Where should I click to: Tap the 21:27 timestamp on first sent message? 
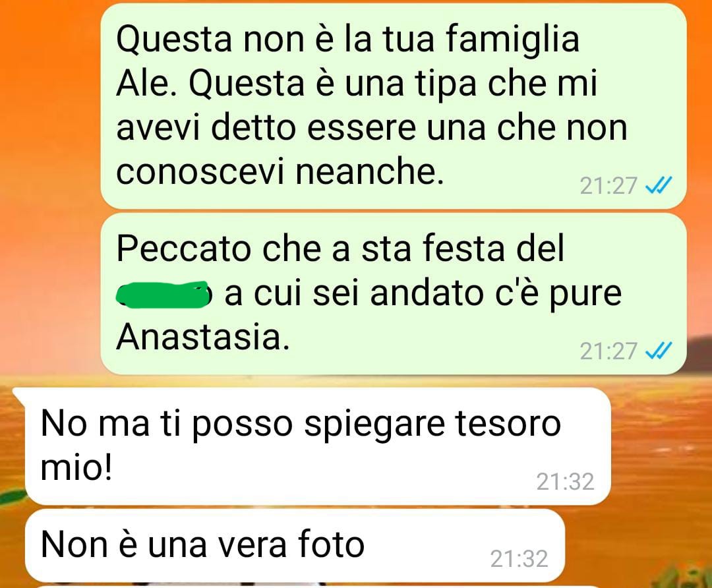608,186
